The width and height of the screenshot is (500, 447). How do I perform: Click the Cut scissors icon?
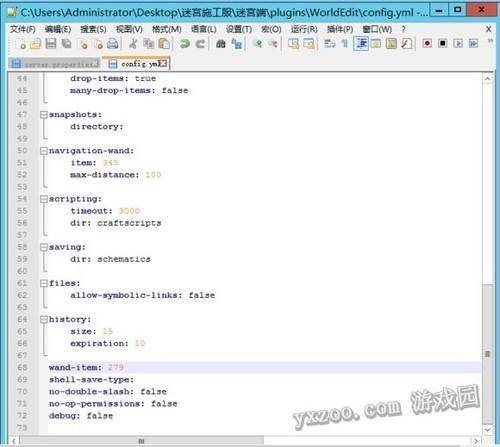[x=133, y=44]
